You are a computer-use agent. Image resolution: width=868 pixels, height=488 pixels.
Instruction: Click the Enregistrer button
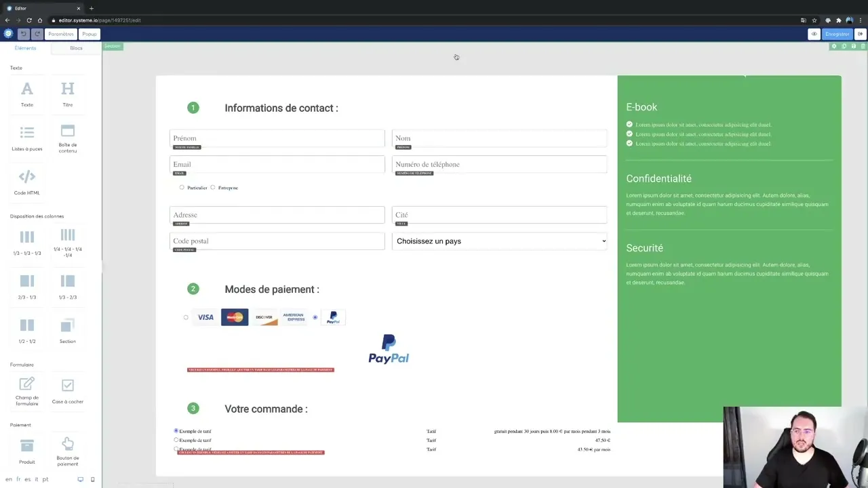pyautogui.click(x=837, y=34)
